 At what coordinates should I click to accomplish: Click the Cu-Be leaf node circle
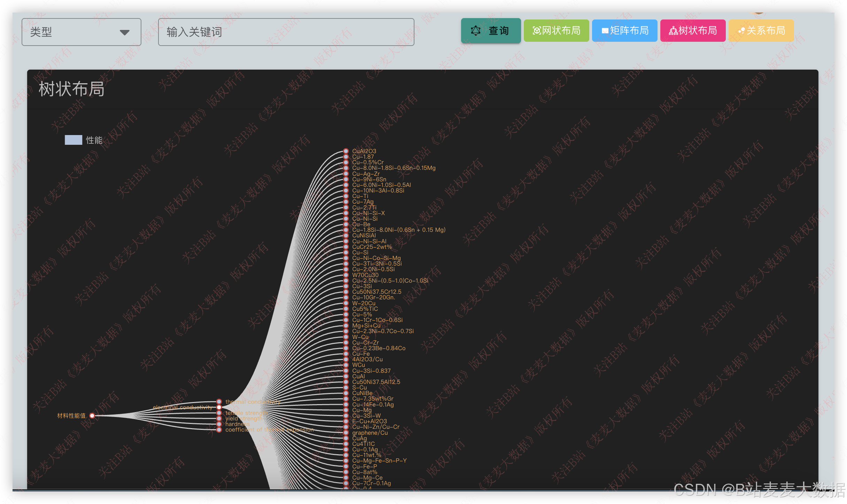pos(346,224)
